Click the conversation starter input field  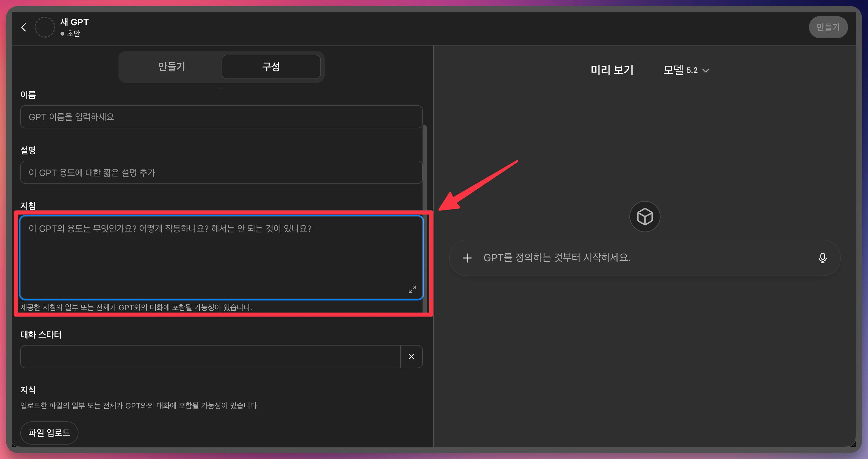point(210,356)
